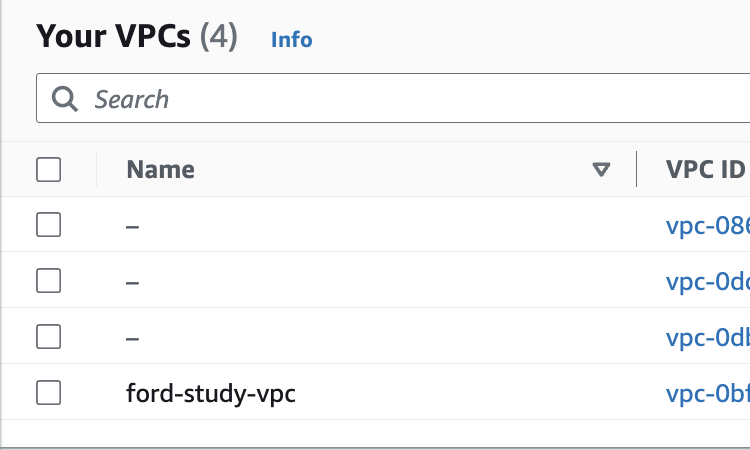The image size is (750, 450).
Task: Open the VPC link starting with vpc-0bf
Action: 707,393
